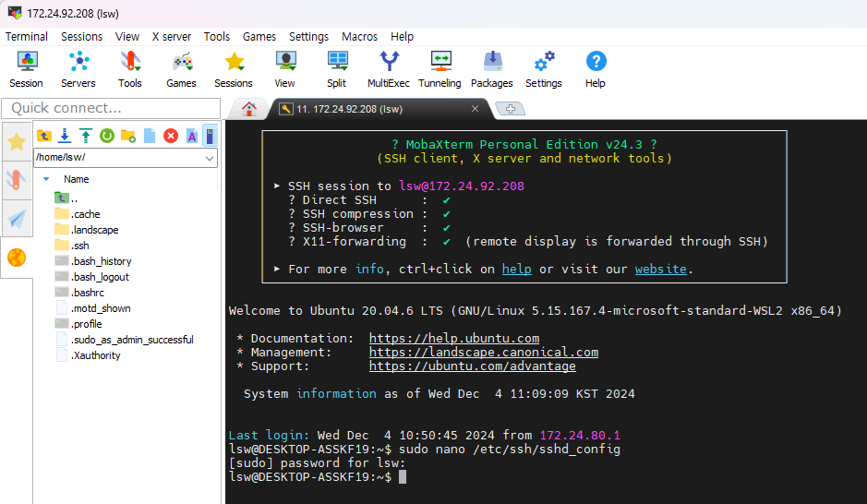The width and height of the screenshot is (867, 504).
Task: Open the Session toolbar button
Action: 26,69
